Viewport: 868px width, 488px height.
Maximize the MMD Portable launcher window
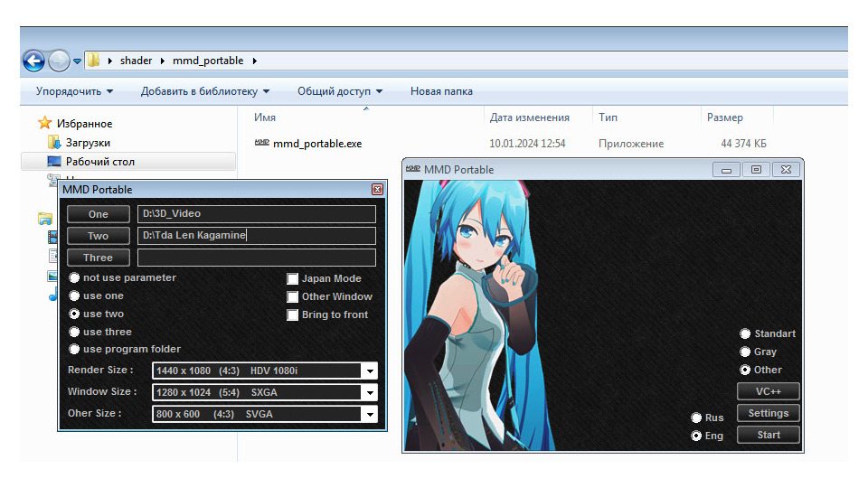point(756,170)
